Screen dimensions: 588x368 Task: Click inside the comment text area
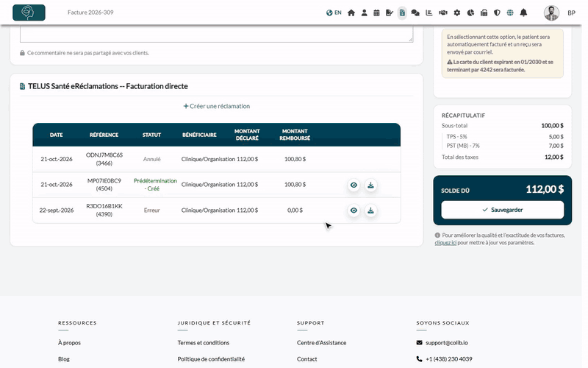point(217,34)
